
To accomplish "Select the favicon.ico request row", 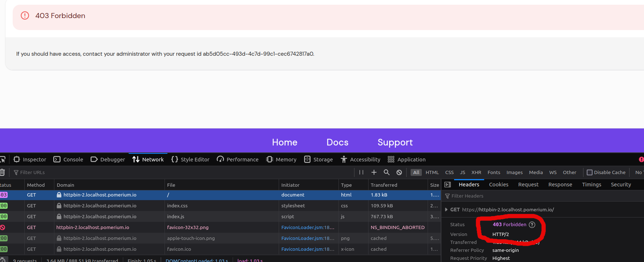I will [220, 249].
